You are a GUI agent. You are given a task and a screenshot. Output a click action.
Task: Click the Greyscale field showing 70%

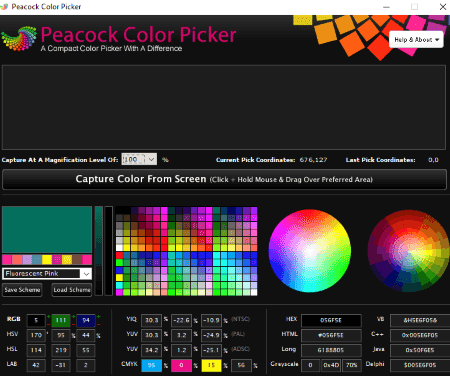[352, 365]
